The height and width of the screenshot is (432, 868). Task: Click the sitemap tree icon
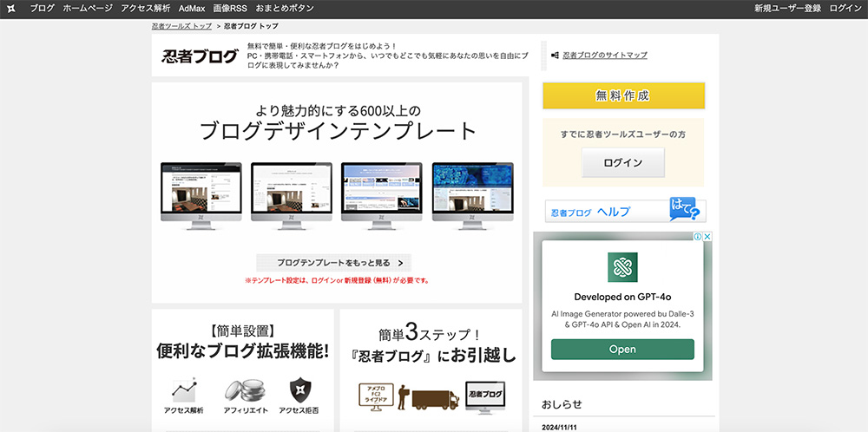(556, 56)
